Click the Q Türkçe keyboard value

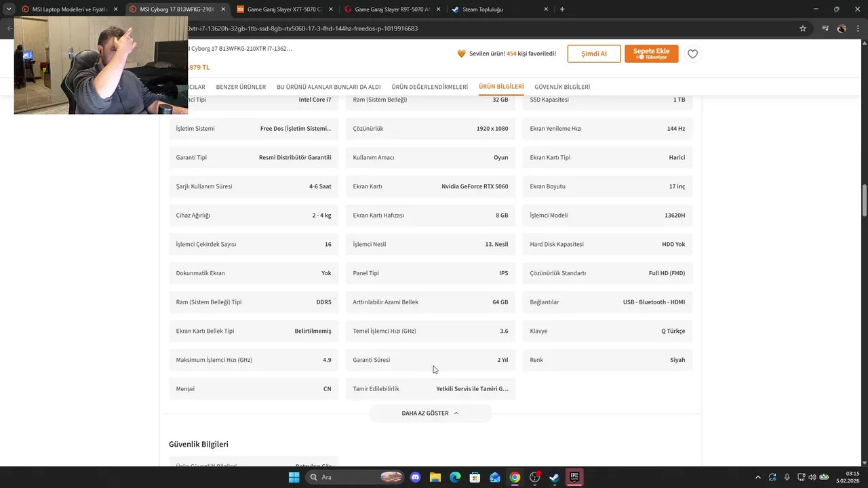pos(673,331)
